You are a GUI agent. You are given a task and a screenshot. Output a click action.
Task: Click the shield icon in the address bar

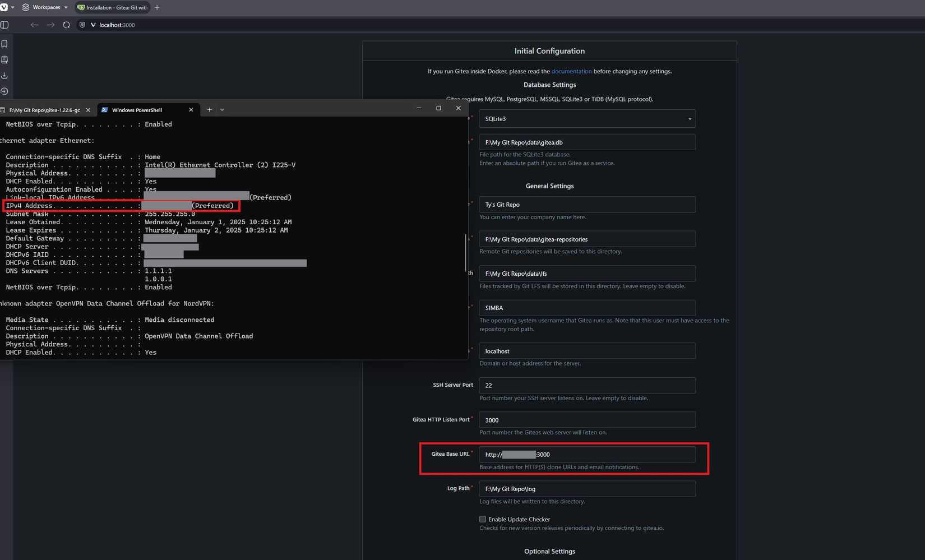tap(82, 25)
